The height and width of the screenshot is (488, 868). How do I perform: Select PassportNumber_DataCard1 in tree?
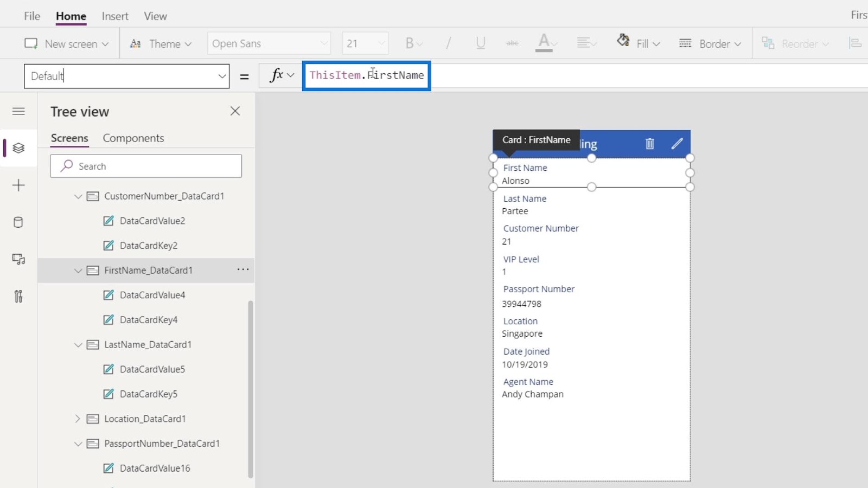162,444
